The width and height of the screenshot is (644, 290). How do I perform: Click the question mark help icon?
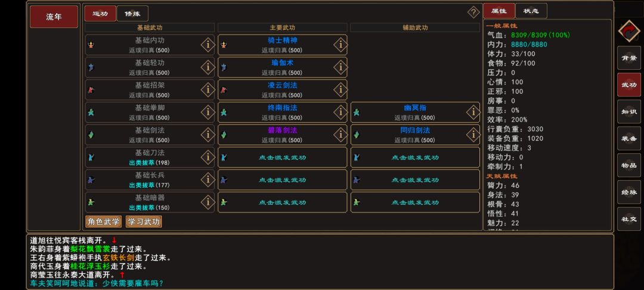click(473, 12)
